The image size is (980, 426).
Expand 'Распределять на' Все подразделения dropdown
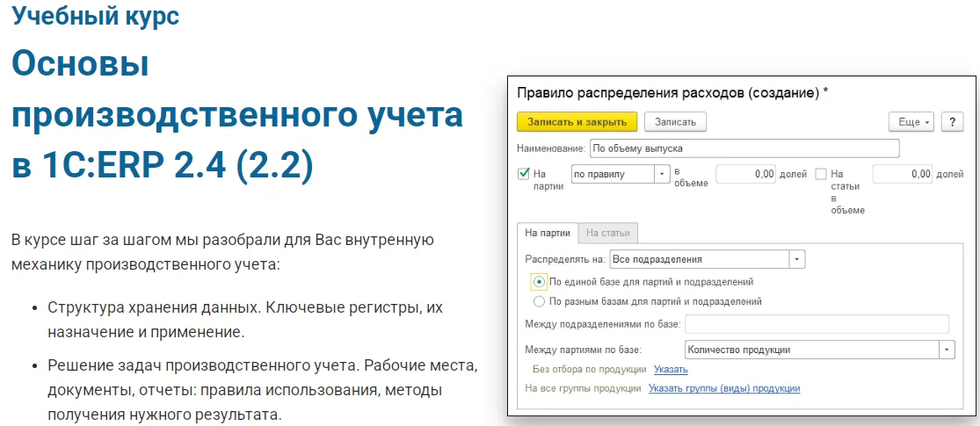[797, 259]
